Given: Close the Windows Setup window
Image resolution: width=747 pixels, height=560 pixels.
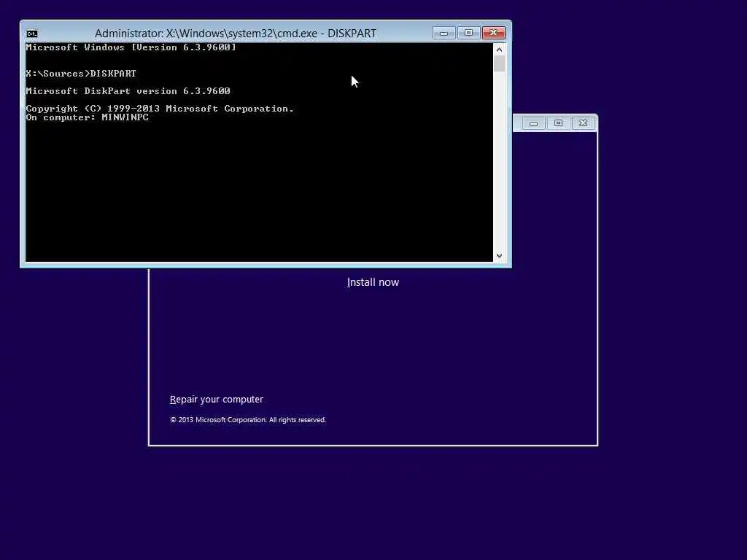Looking at the screenshot, I should click(583, 123).
